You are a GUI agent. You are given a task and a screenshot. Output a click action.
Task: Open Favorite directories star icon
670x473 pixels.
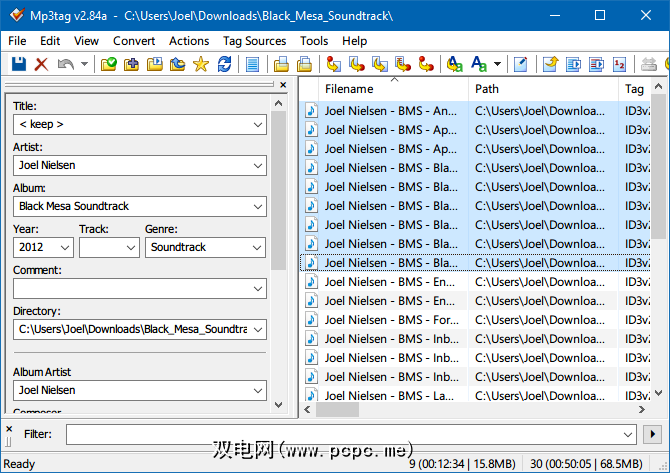point(200,65)
